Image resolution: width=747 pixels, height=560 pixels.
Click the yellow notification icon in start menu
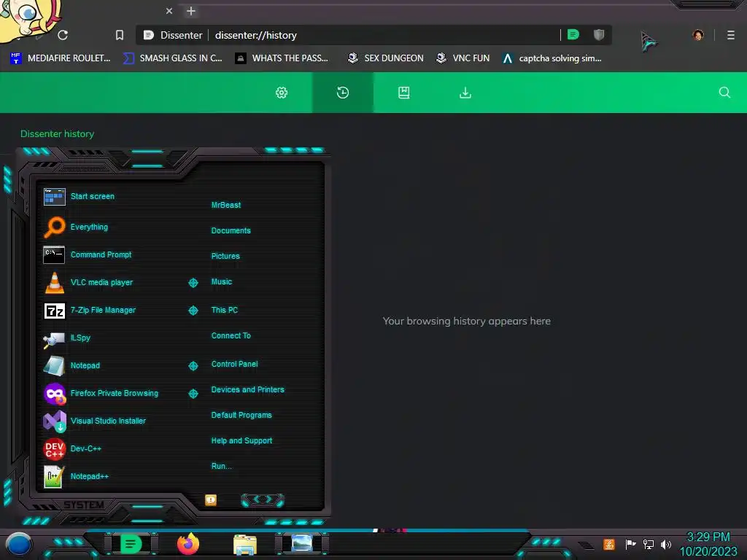(x=211, y=500)
